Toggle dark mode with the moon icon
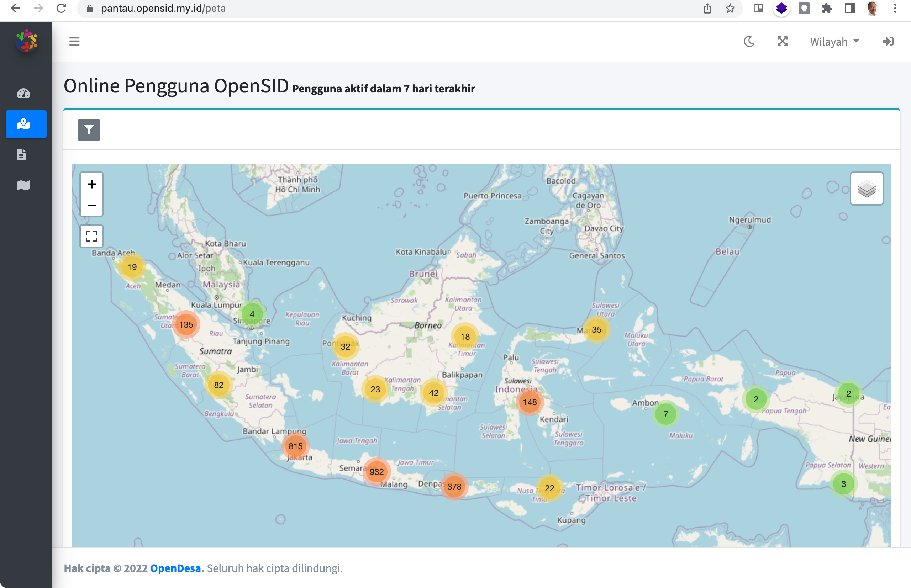This screenshot has width=911, height=588. click(749, 41)
